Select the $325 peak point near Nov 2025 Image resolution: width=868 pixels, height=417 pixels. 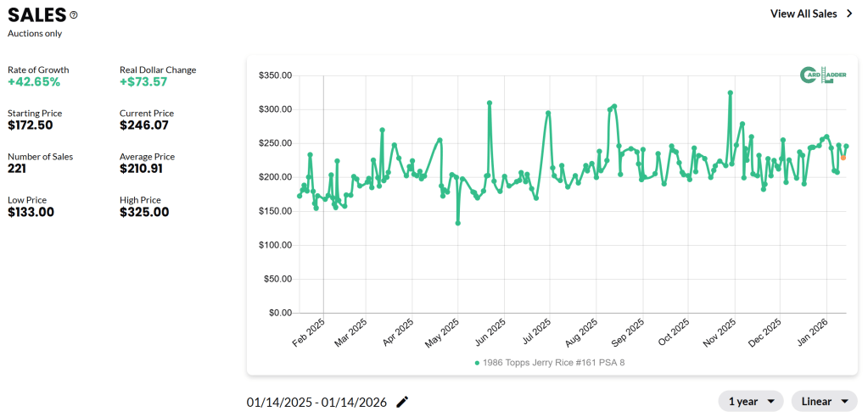point(730,92)
